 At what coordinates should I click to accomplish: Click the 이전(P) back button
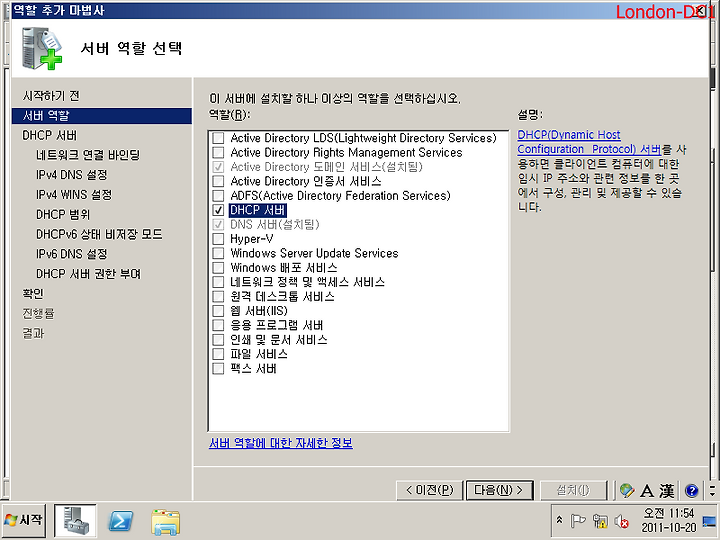[429, 490]
